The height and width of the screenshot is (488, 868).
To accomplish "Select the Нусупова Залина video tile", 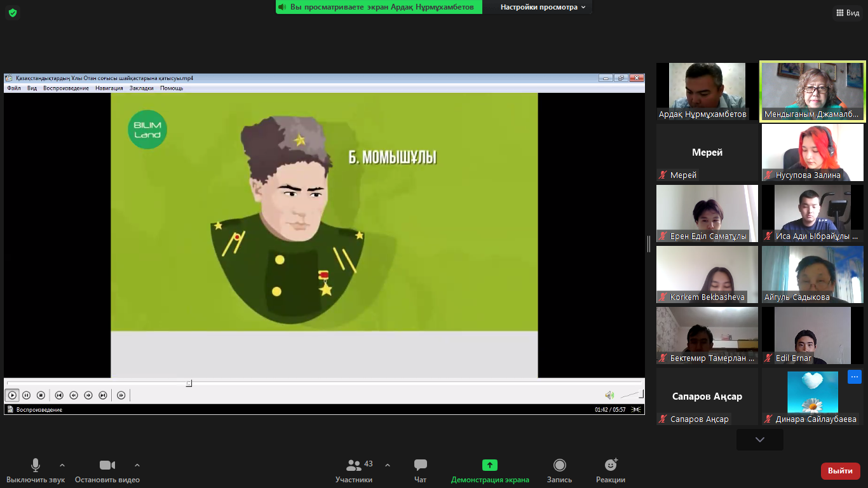I will coord(813,152).
